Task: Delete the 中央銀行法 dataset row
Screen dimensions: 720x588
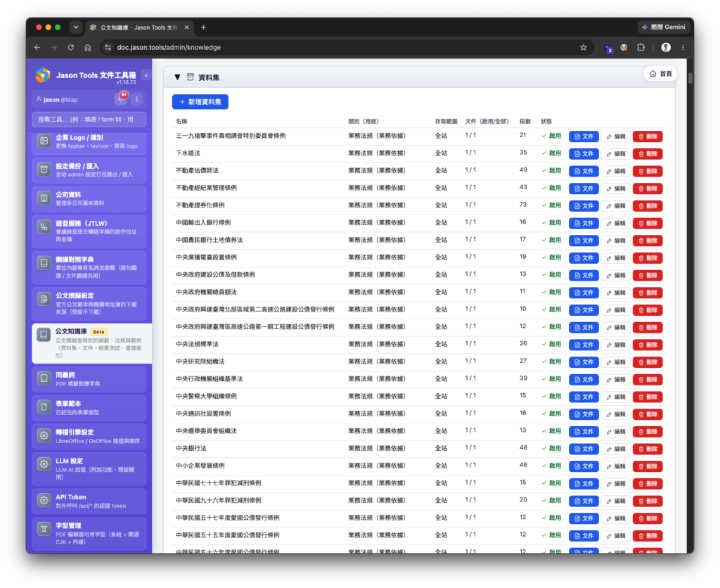Action: tap(648, 449)
